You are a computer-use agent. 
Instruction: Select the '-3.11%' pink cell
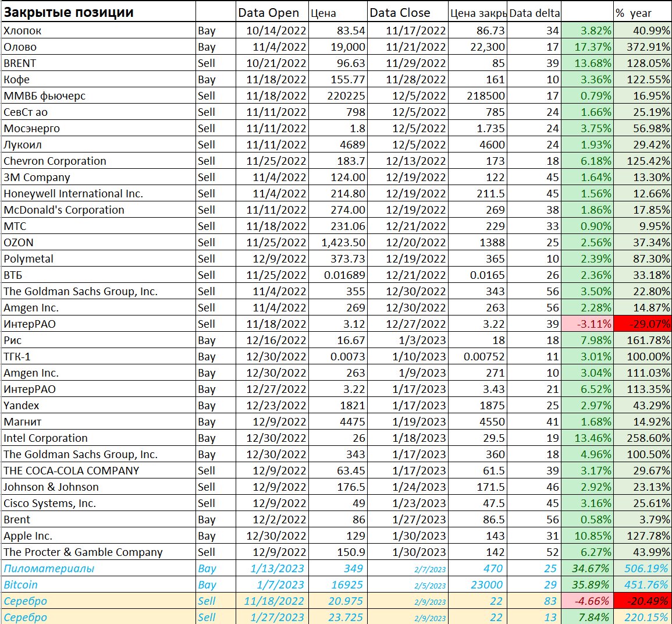[587, 324]
